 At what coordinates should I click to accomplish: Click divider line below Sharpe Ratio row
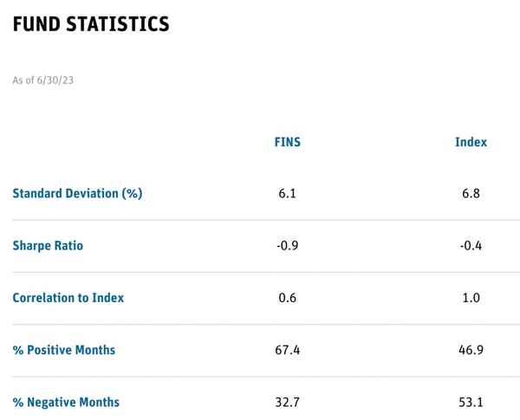pos(266,272)
